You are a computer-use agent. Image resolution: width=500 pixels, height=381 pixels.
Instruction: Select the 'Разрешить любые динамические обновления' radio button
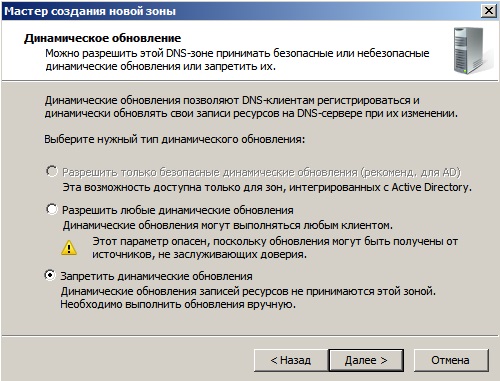(x=52, y=210)
